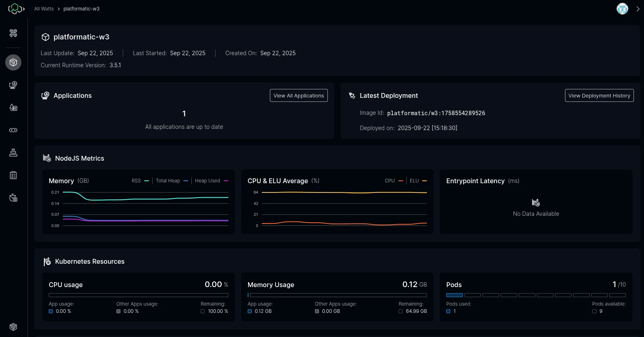Open the stopwatch scheduled jobs sidebar icon
644x337 pixels.
tap(13, 198)
